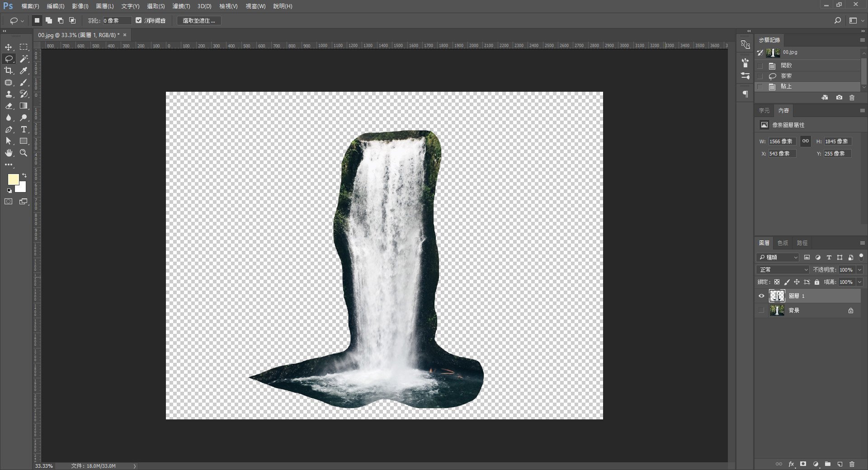Open the 濾鏡(T) menu
This screenshot has height=470, width=868.
pyautogui.click(x=181, y=6)
